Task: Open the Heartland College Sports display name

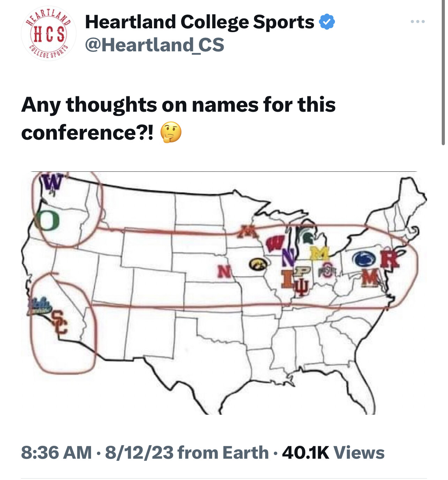Action: coord(200,22)
